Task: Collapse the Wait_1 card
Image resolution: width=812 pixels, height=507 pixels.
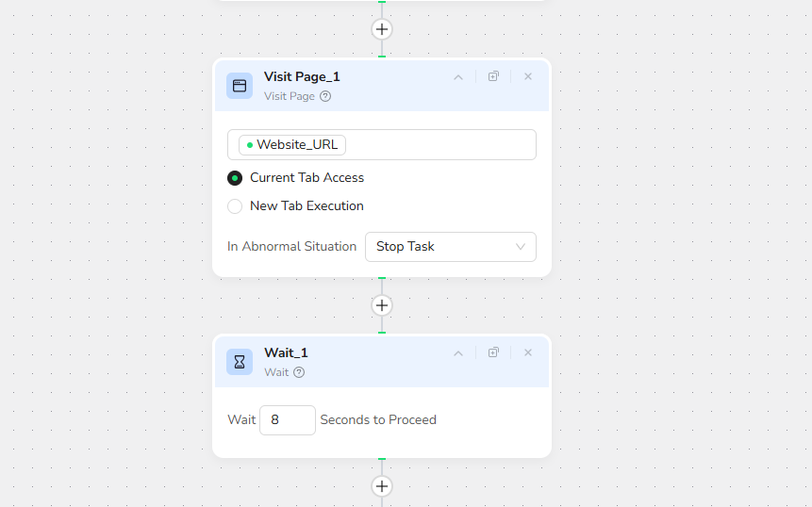Action: tap(458, 353)
